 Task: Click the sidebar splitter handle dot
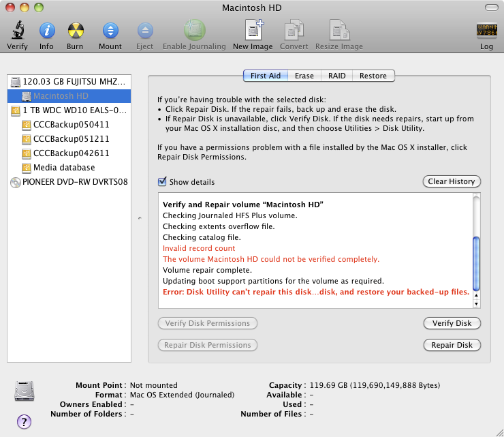pos(140,218)
